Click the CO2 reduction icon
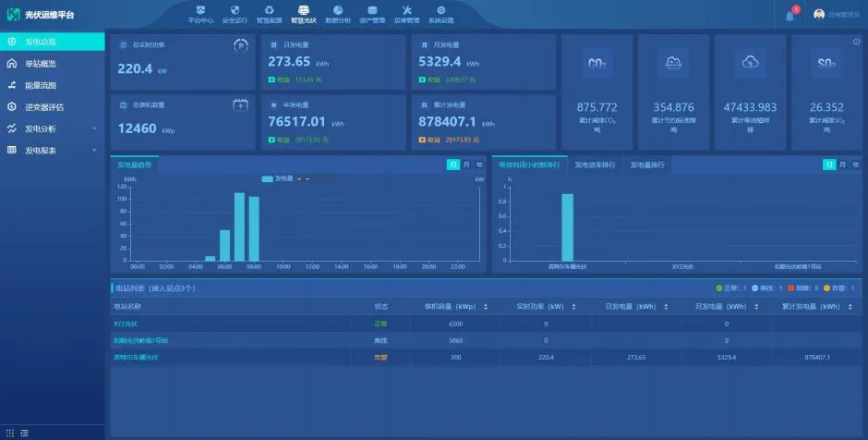 click(x=597, y=63)
